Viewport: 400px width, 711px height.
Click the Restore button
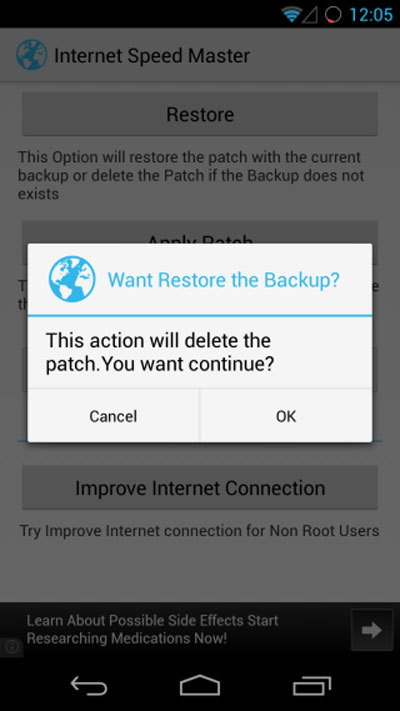(x=200, y=114)
